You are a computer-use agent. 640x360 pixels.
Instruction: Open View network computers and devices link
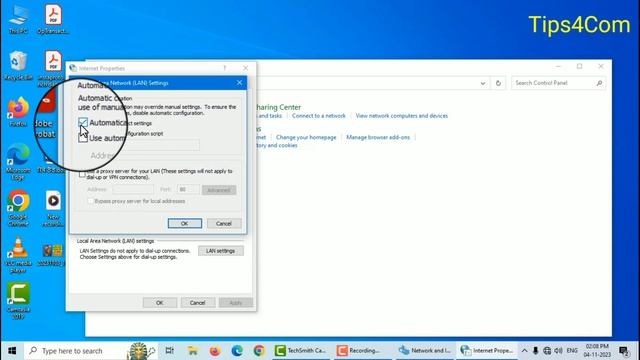(x=402, y=116)
